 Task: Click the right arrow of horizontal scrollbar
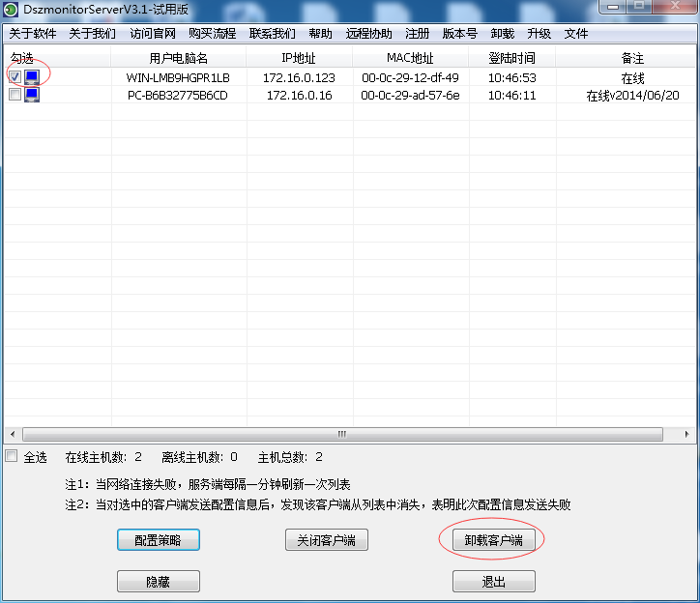pyautogui.click(x=688, y=434)
